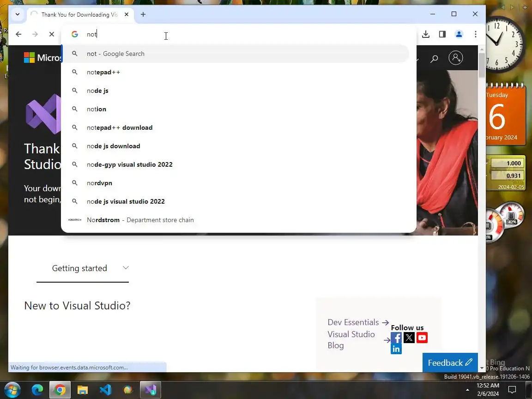
Task: Stop page loading with the X button
Action: (x=52, y=34)
